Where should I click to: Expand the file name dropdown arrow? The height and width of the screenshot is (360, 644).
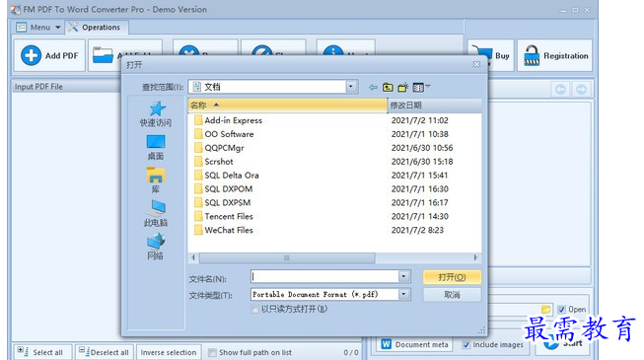pyautogui.click(x=404, y=276)
